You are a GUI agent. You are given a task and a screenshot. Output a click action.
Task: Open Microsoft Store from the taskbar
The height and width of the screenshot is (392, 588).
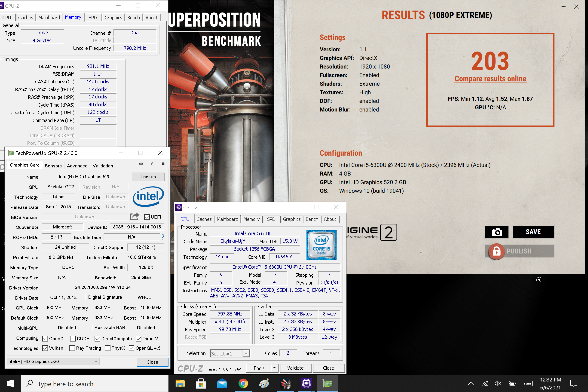pyautogui.click(x=201, y=383)
